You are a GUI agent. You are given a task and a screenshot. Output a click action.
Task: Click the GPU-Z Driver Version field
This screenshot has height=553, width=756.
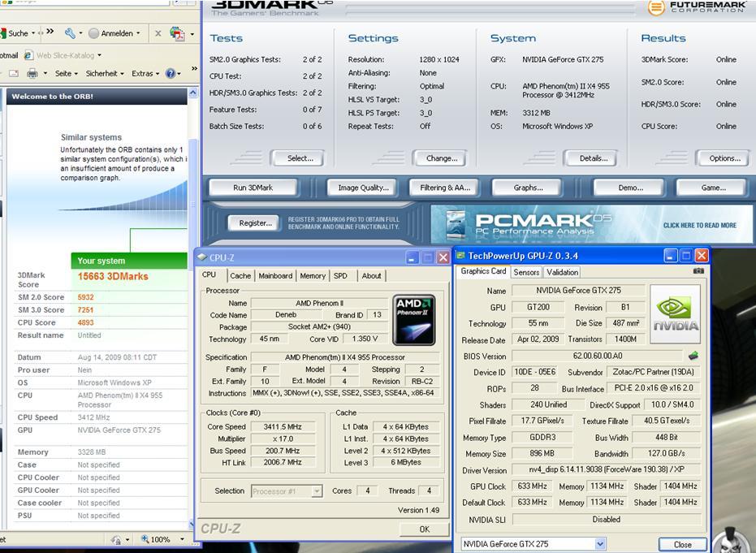point(607,469)
